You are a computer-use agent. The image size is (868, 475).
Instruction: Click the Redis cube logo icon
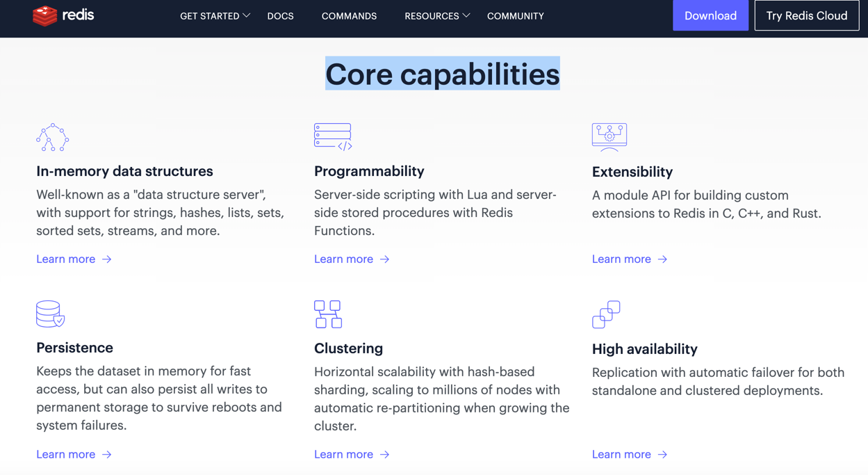(x=45, y=15)
